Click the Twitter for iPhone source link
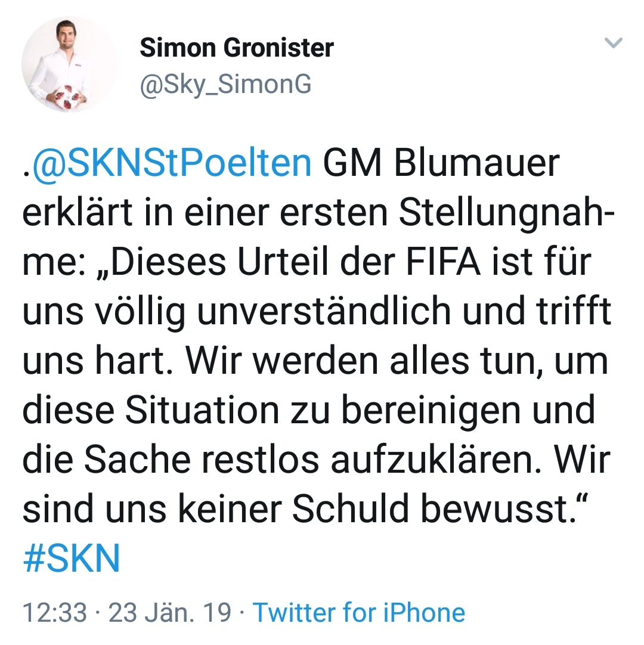This screenshot has width=644, height=645. pyautogui.click(x=359, y=612)
